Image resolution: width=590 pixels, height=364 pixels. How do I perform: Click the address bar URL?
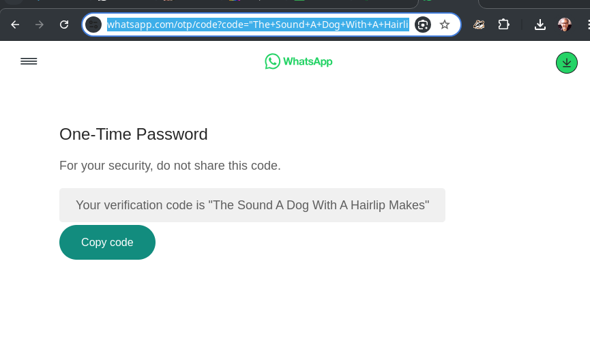coord(258,25)
